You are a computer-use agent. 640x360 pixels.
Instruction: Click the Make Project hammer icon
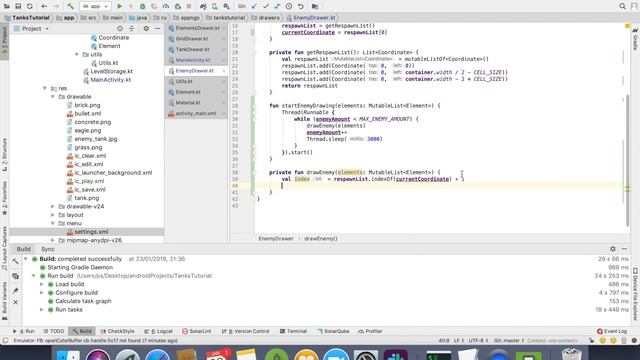coord(70,6)
